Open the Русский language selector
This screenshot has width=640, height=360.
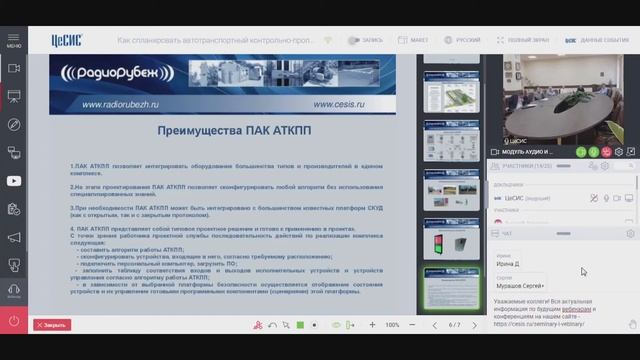[462, 40]
